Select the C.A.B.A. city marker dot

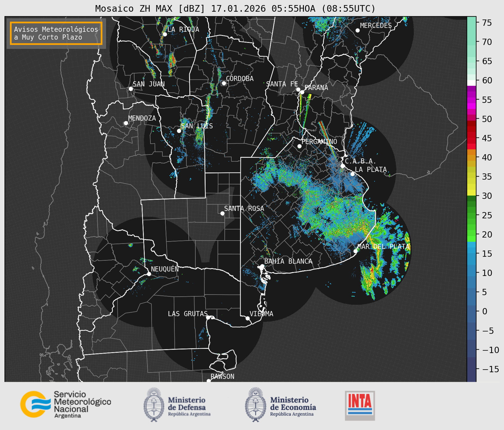343,166
